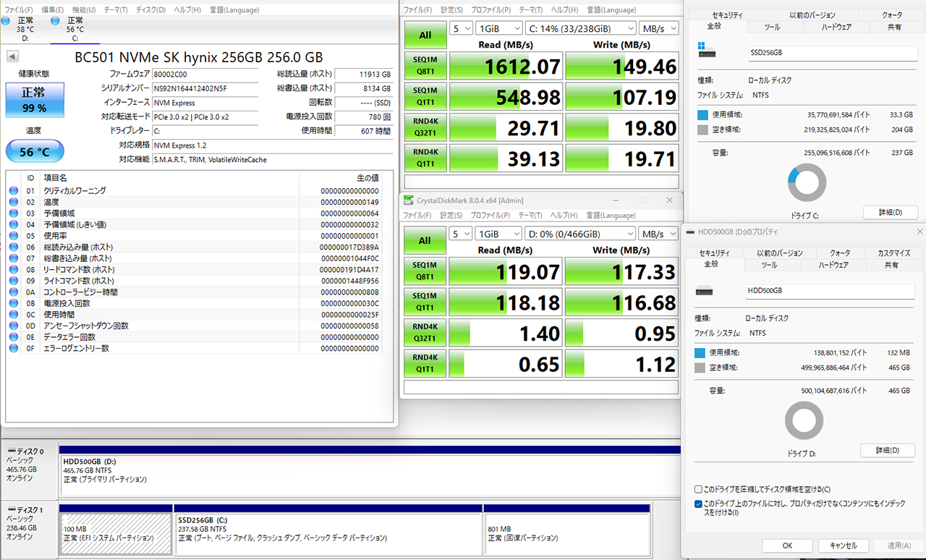Viewport: 926px width, 560px height.
Task: Run all tests with All button for D: drive
Action: pyautogui.click(x=425, y=241)
